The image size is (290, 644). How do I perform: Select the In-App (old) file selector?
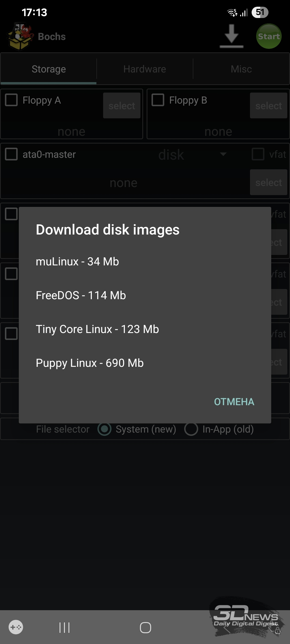[x=191, y=429]
